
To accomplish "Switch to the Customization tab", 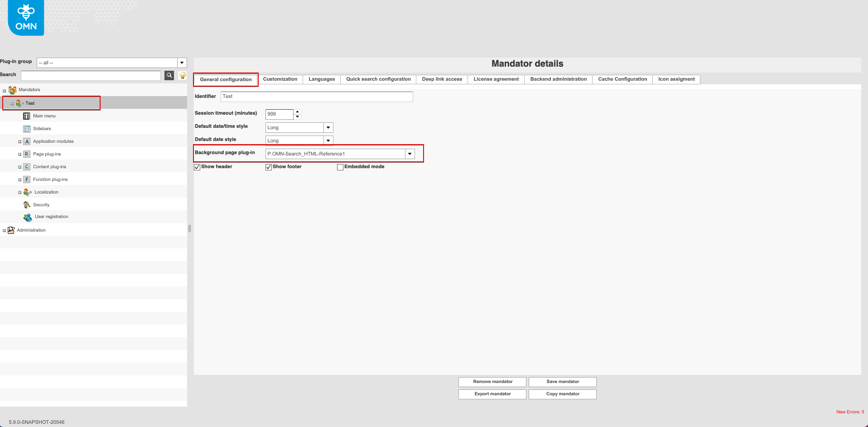I will point(280,79).
